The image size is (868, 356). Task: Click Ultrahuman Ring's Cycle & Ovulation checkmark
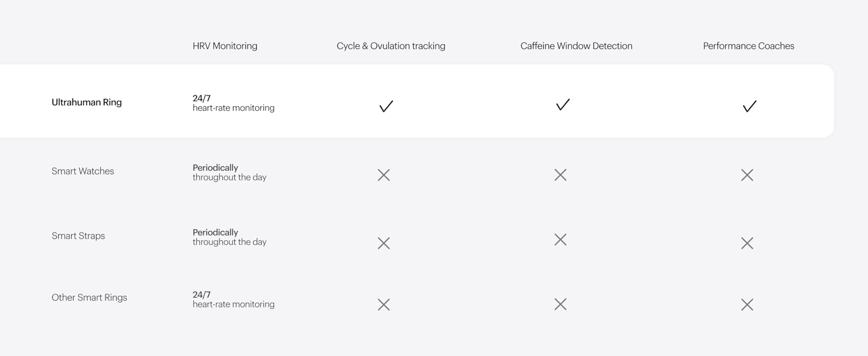click(x=386, y=106)
